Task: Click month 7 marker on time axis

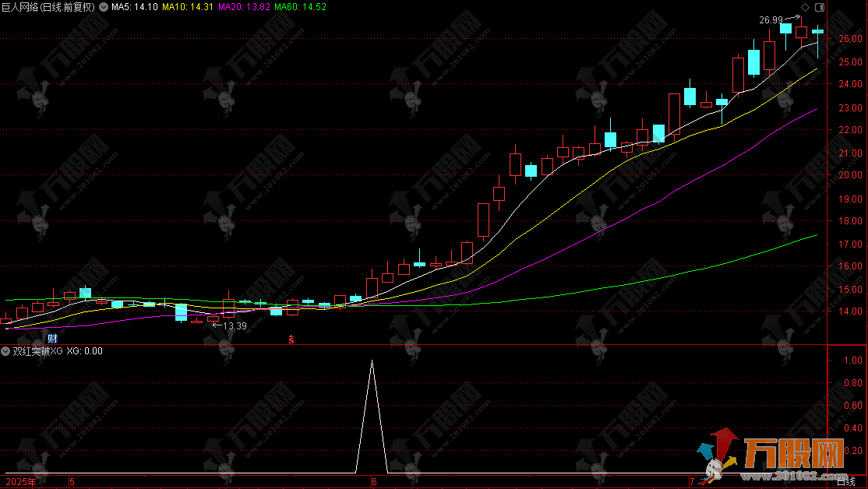Action: click(x=692, y=482)
